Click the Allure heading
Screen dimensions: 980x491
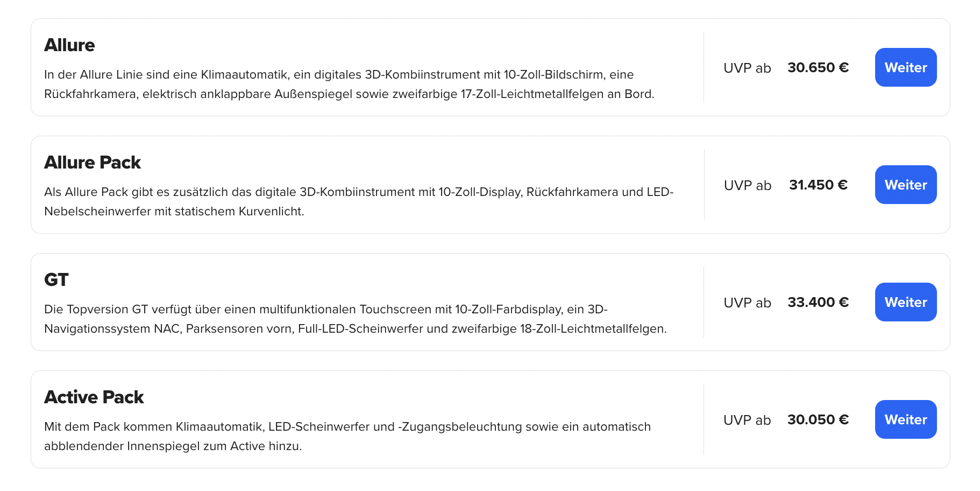tap(69, 45)
